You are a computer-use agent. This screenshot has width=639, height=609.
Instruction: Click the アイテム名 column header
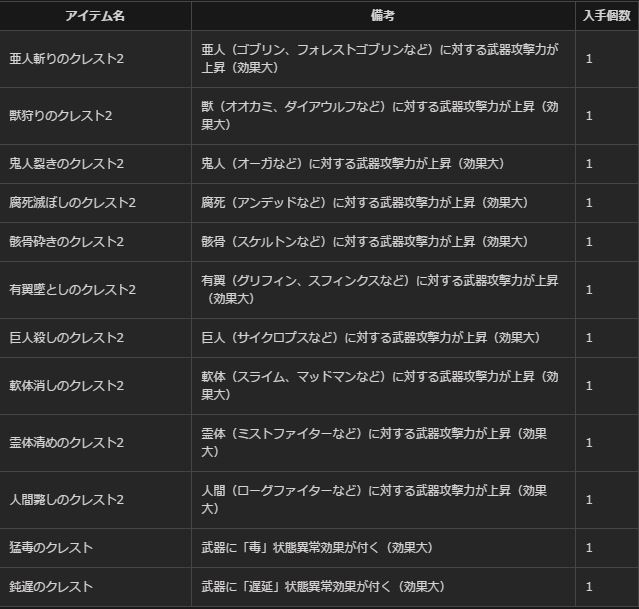[x=95, y=16]
